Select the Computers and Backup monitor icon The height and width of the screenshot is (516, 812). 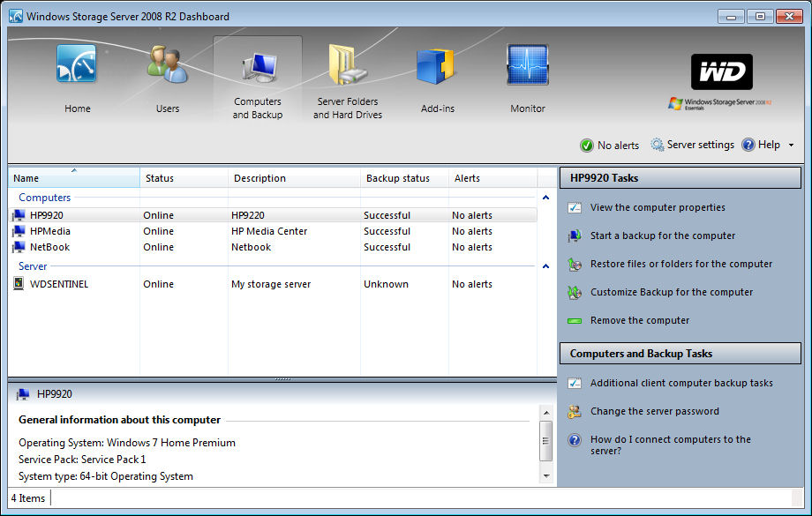(x=259, y=68)
